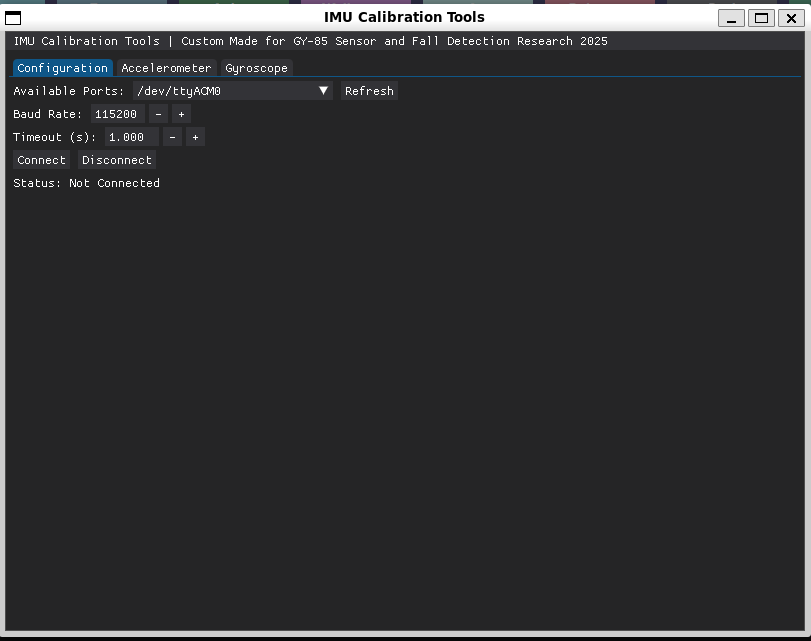The image size is (811, 641).
Task: Click the 'Status: Not Connected' text
Action: [86, 183]
